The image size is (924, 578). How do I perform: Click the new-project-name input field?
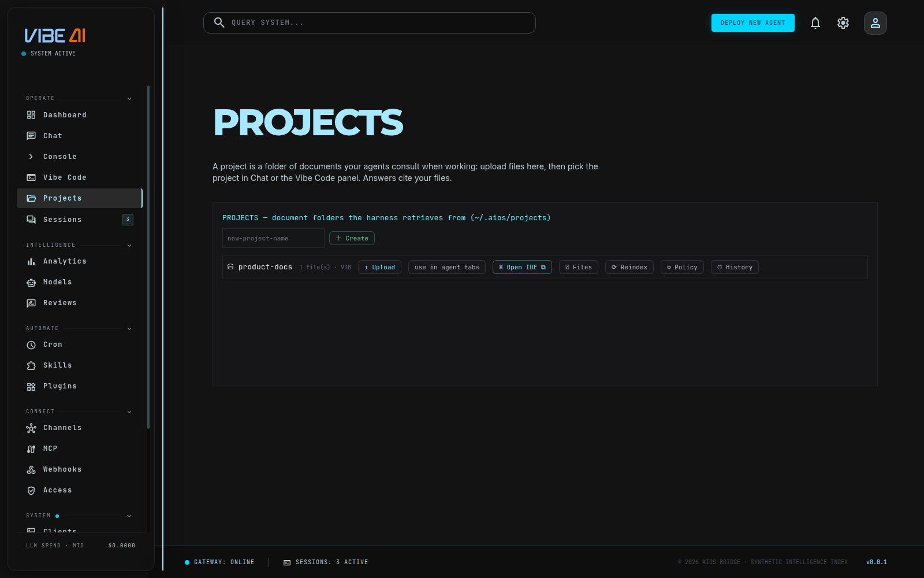click(273, 238)
